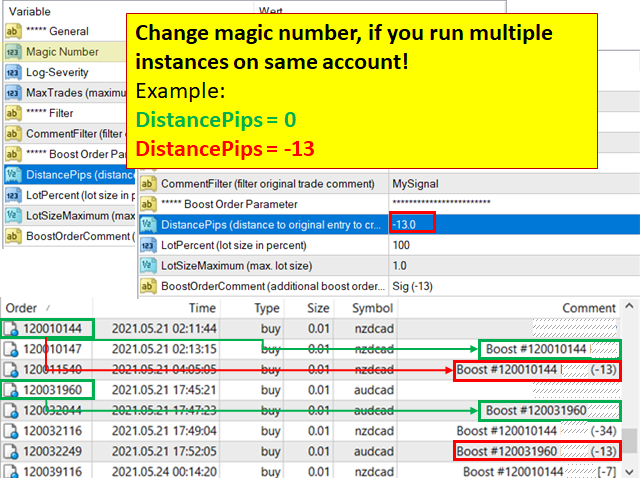Click the Magic Number integer type icon
Viewport: 640px width, 480px height.
(x=13, y=52)
